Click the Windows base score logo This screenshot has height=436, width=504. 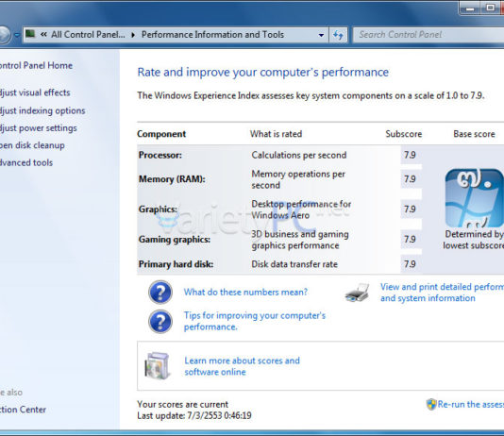[475, 198]
